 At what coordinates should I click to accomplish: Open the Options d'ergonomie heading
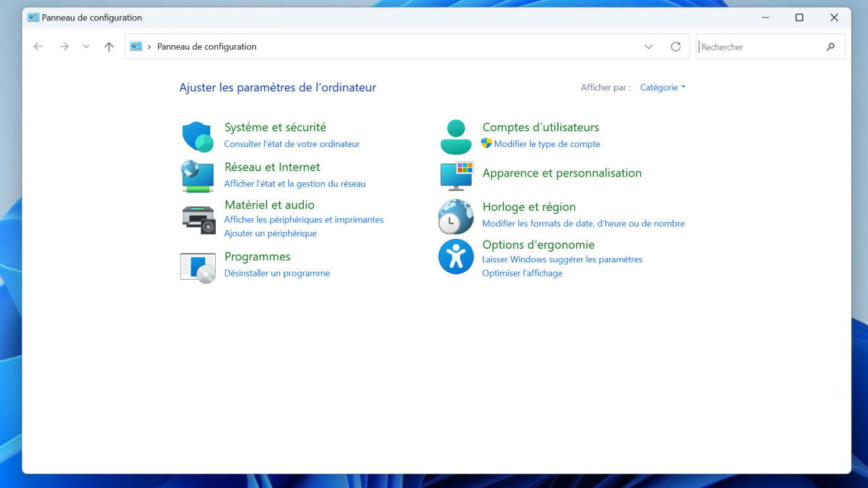tap(539, 245)
